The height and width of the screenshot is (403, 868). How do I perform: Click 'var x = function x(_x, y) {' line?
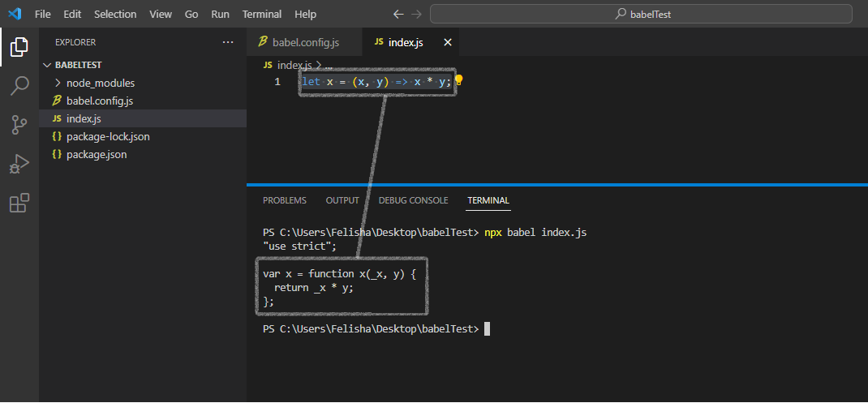339,274
